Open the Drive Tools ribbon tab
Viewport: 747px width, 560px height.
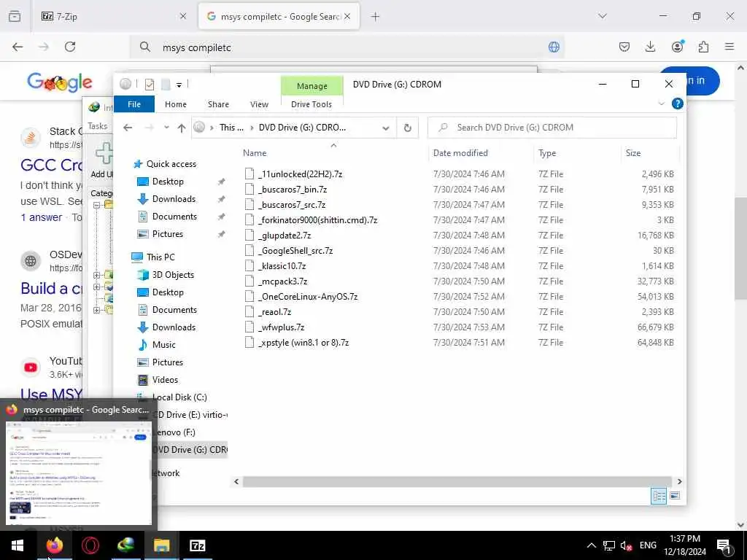coord(311,104)
